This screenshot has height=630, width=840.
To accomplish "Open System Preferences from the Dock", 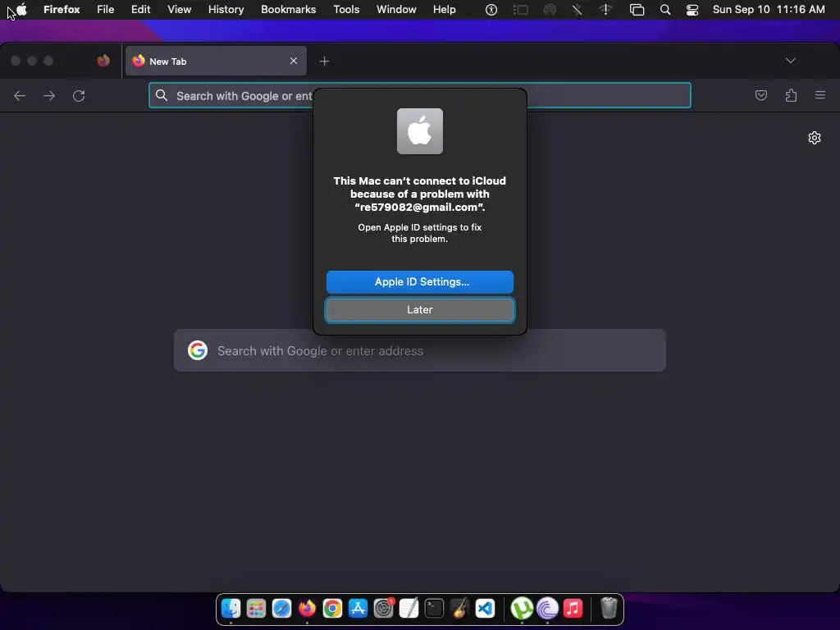I will pyautogui.click(x=384, y=609).
